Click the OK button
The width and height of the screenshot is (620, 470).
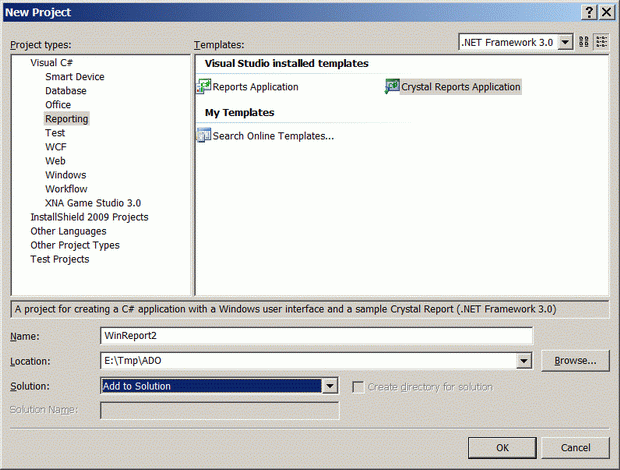[502, 448]
